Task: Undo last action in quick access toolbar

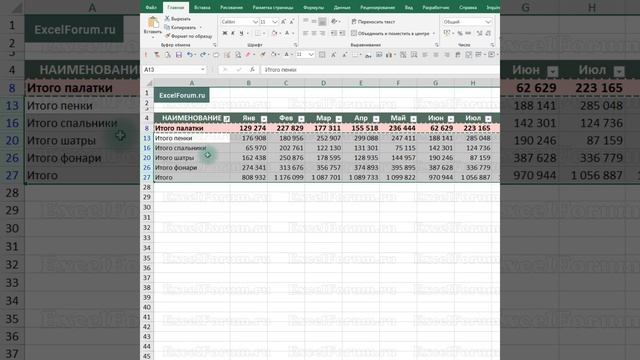Action: coord(189,55)
